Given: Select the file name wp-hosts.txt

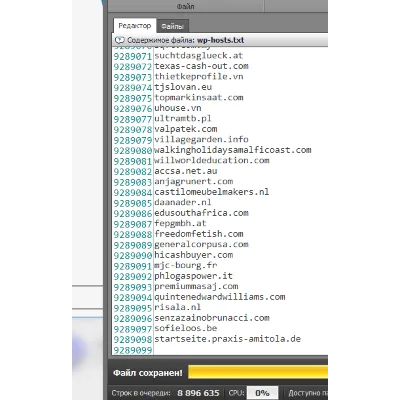Looking at the screenshot, I should click(x=220, y=40).
